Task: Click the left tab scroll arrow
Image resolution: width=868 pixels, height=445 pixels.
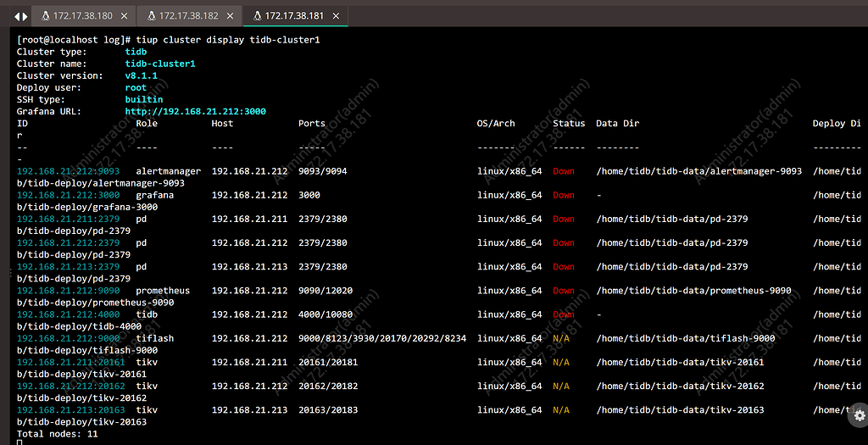Action: (x=15, y=16)
